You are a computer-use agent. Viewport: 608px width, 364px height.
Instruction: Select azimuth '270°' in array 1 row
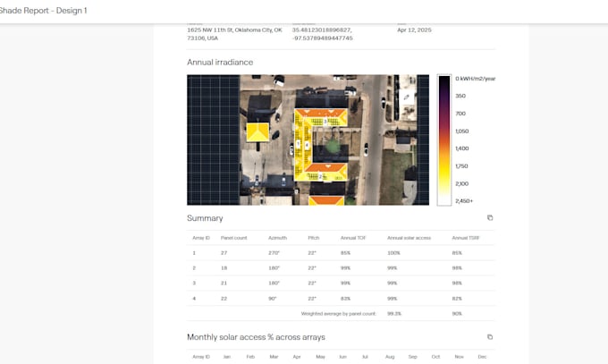pyautogui.click(x=274, y=253)
